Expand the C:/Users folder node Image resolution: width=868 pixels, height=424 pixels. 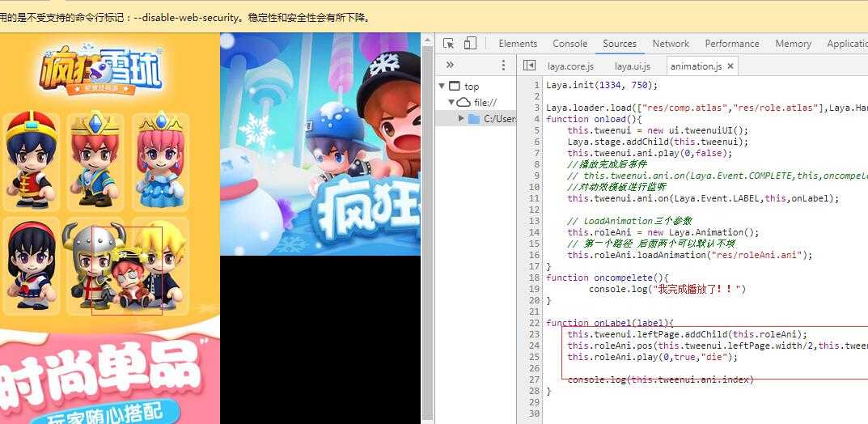(461, 118)
